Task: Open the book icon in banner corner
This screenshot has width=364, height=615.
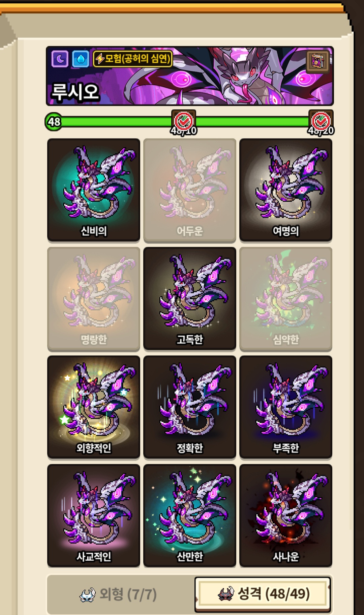Action: tap(318, 61)
